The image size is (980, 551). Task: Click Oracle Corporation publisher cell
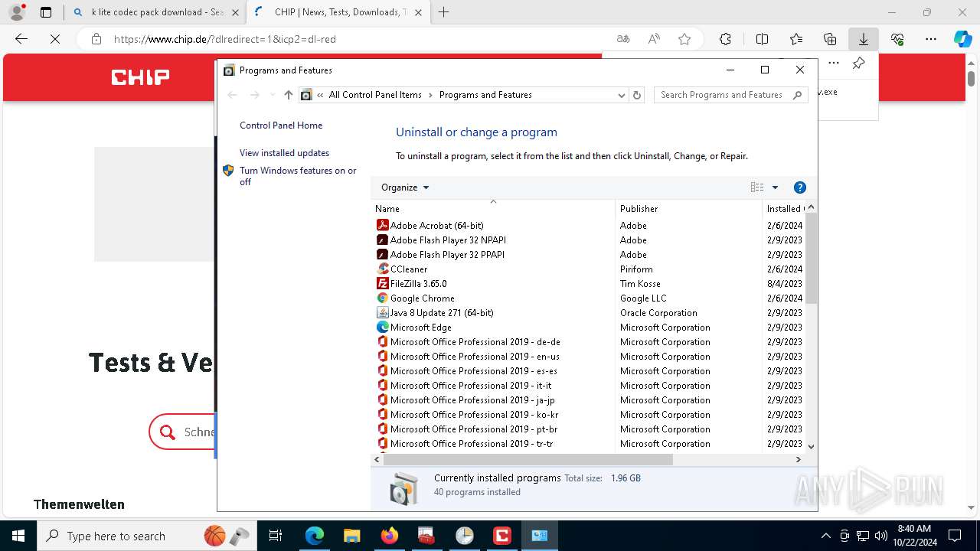tap(658, 313)
